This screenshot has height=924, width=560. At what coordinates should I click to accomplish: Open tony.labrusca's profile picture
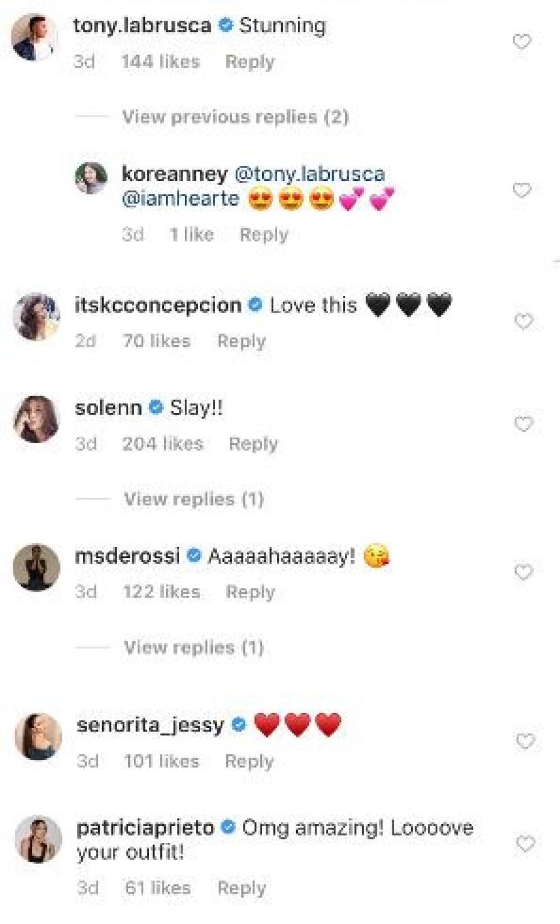point(35,37)
